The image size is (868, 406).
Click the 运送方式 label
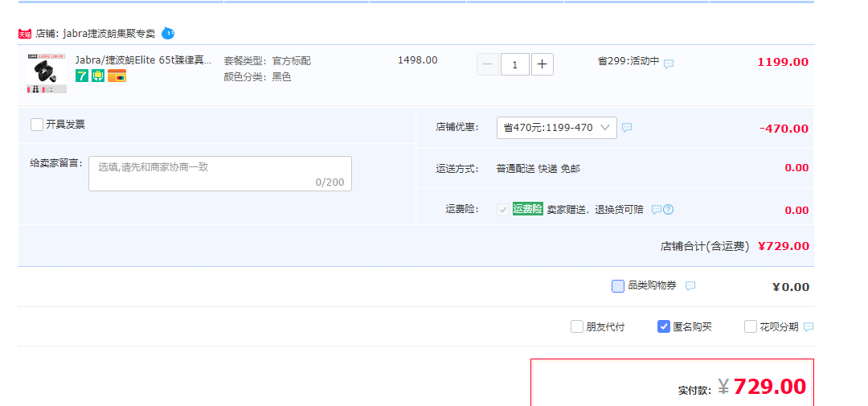click(457, 169)
